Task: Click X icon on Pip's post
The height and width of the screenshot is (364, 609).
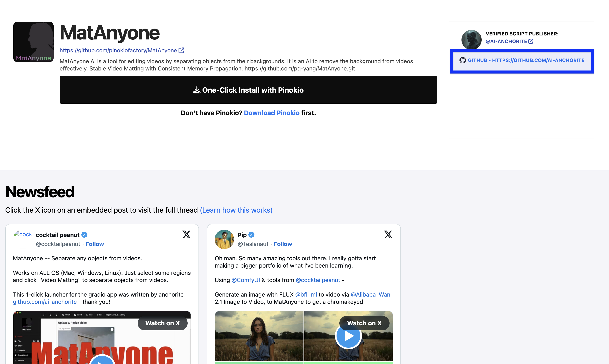Action: pyautogui.click(x=388, y=235)
